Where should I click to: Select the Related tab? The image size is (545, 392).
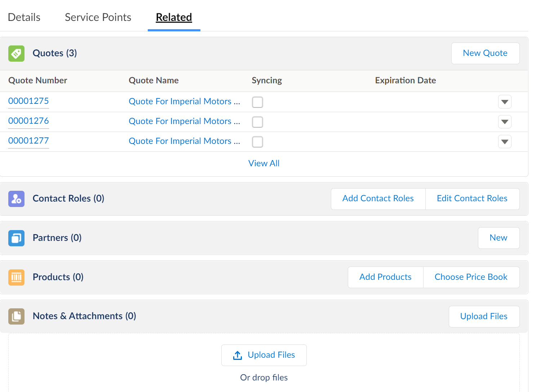pyautogui.click(x=174, y=17)
